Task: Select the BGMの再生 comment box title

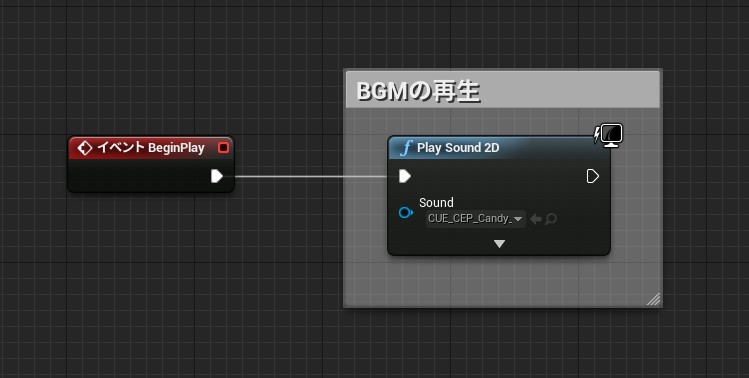Action: (418, 91)
